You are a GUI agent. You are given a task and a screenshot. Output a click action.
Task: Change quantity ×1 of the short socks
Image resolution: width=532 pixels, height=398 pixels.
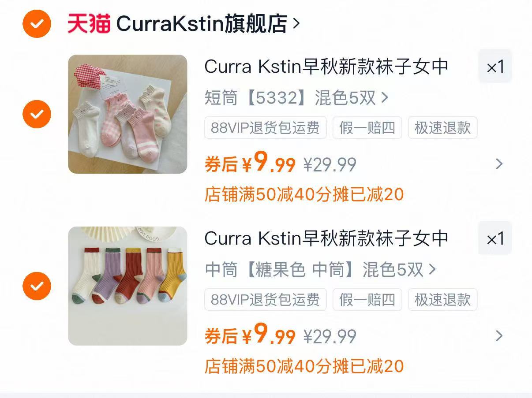pos(495,67)
